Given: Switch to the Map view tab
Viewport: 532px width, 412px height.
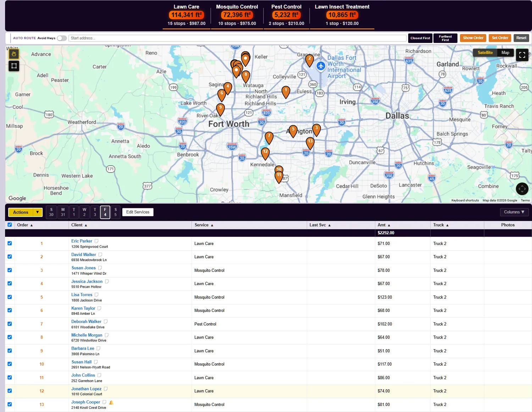Looking at the screenshot, I should 505,53.
